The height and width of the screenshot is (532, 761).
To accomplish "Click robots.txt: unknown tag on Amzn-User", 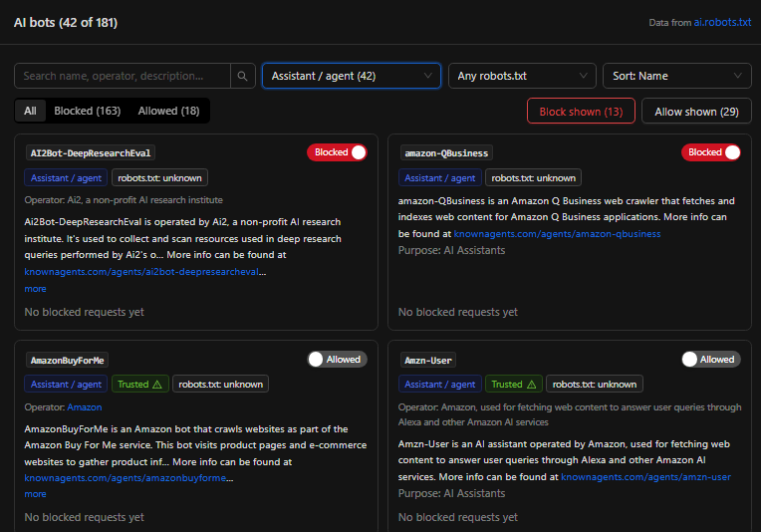I will [595, 384].
